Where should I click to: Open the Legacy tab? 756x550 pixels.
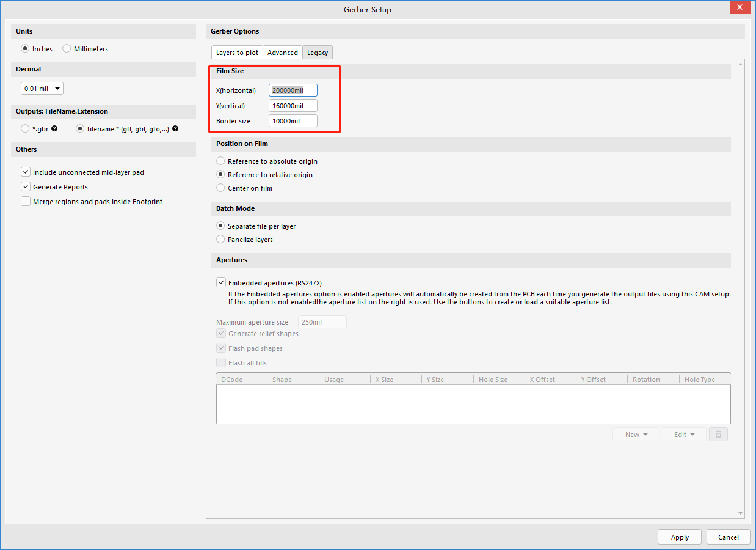[x=318, y=53]
